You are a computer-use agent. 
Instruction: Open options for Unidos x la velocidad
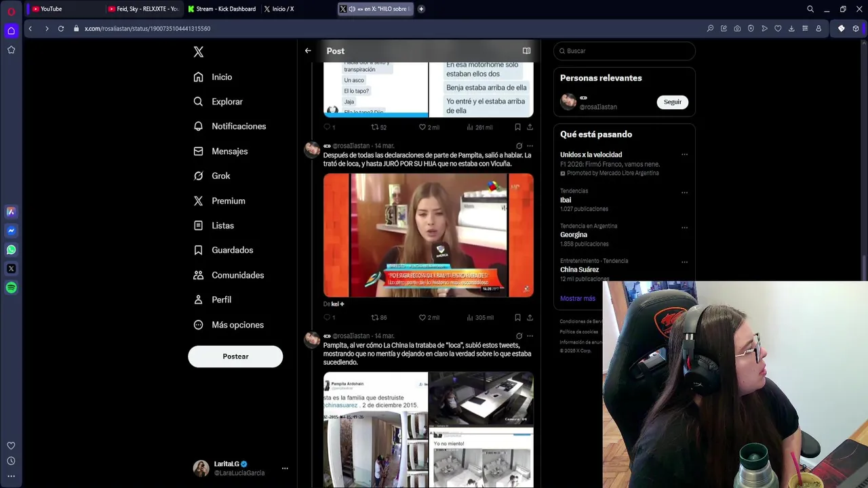(x=684, y=155)
